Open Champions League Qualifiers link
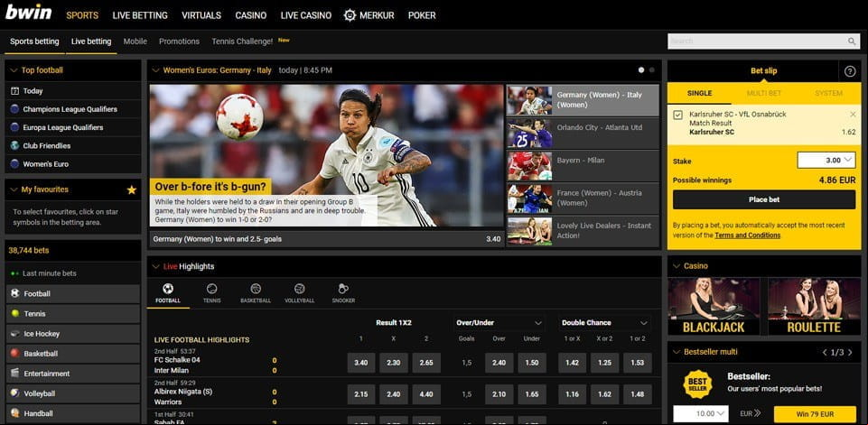The height and width of the screenshot is (425, 868). [70, 109]
